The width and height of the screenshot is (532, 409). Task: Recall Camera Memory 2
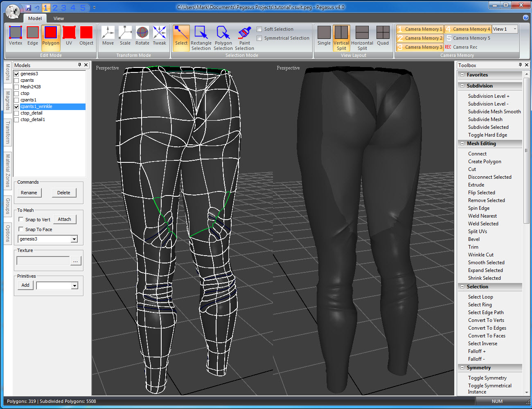pos(420,38)
